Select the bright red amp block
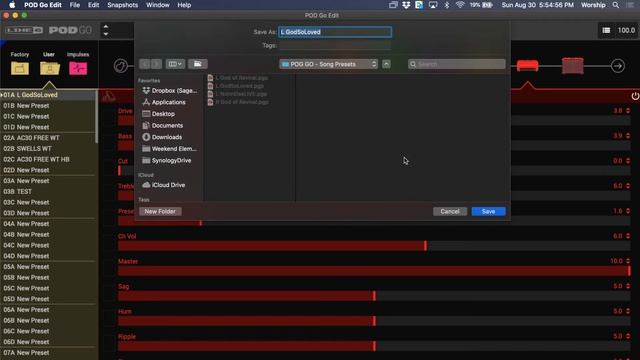The width and height of the screenshot is (640, 360). (x=527, y=66)
